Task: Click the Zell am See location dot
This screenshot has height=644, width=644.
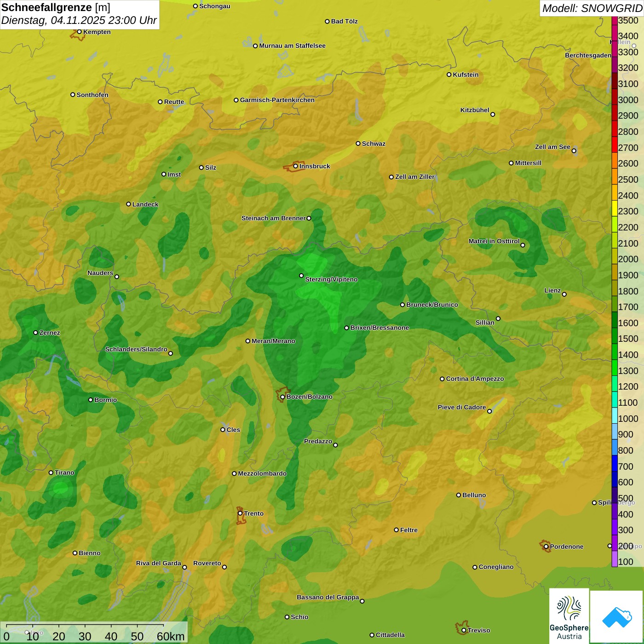Action: pos(574,150)
